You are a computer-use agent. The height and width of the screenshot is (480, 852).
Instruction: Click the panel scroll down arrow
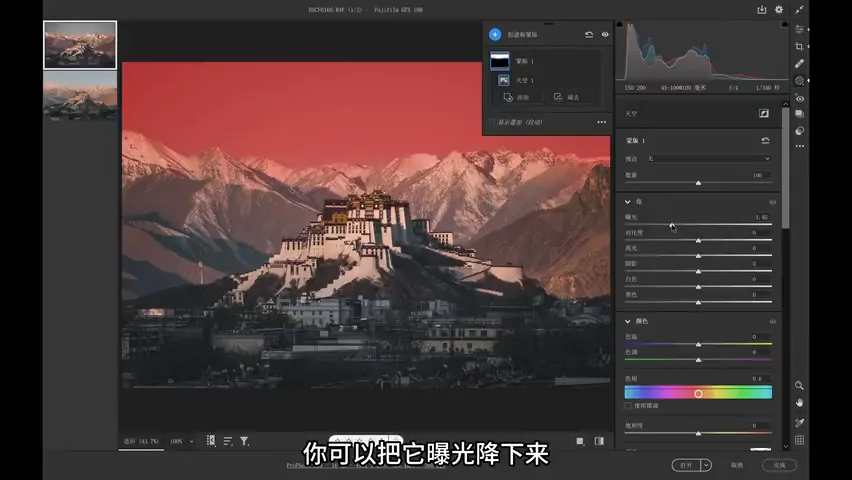(785, 446)
